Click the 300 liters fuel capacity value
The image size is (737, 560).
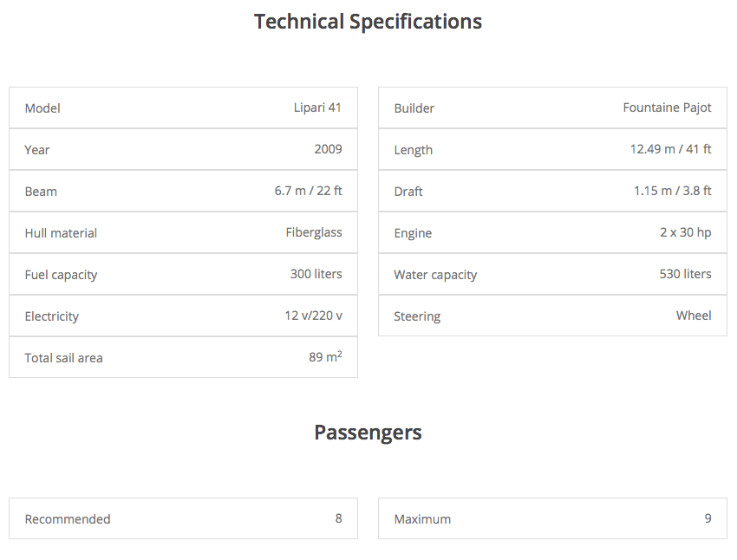tap(316, 274)
